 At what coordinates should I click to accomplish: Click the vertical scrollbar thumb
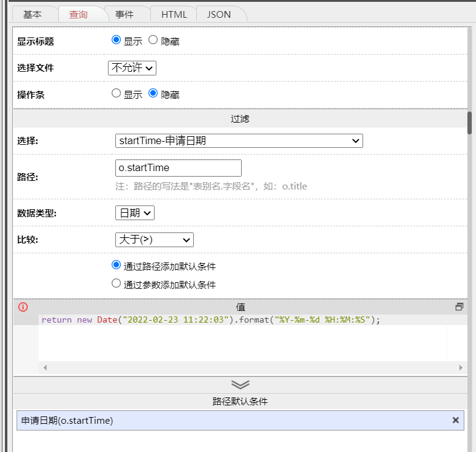click(470, 123)
